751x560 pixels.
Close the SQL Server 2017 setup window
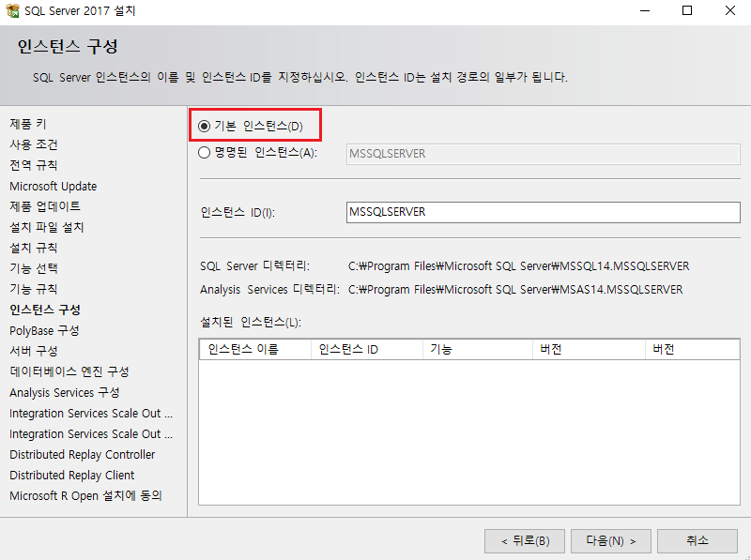[x=730, y=10]
